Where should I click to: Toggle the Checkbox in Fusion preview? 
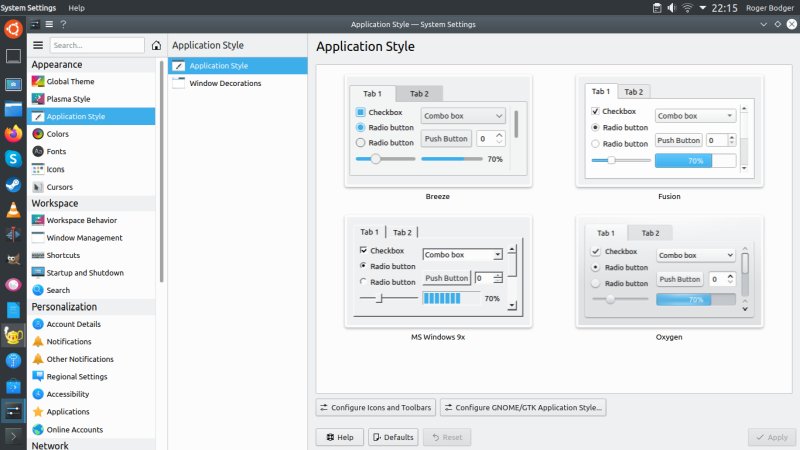pyautogui.click(x=596, y=111)
